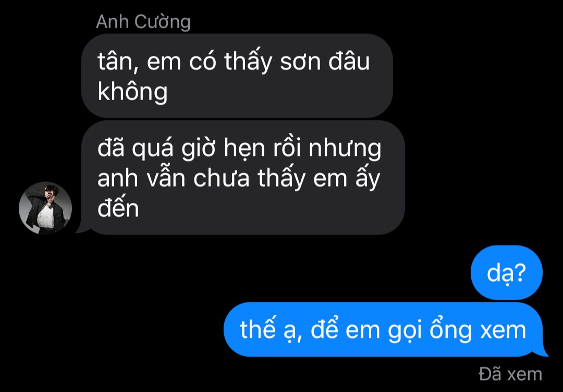Viewport: 563px width, 392px height.
Task: Click the word "thế" in blue bubble
Action: [x=257, y=328]
